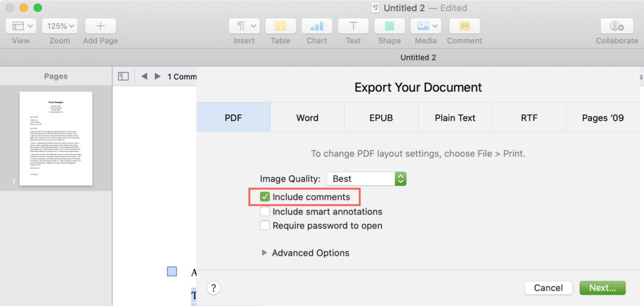Switch to the Word export tab
This screenshot has width=644, height=306.
pos(307,117)
